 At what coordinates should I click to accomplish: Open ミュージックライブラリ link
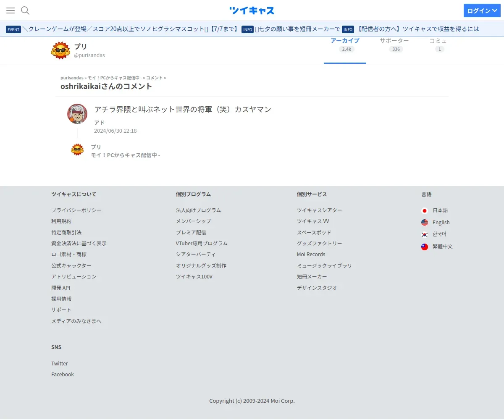325,265
